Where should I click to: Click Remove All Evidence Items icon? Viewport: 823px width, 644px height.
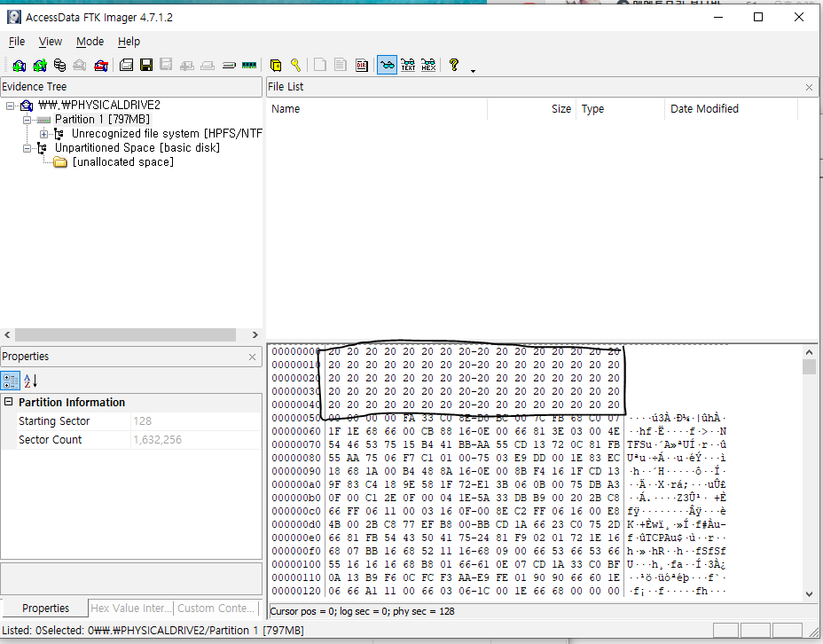click(x=101, y=65)
